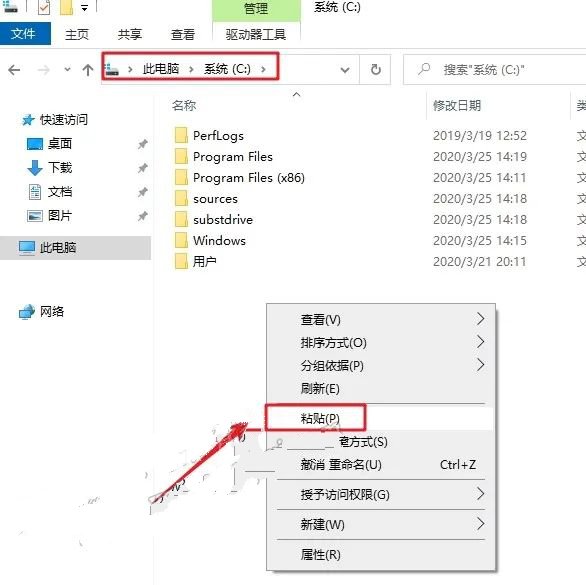Click the sources folder icon
Image resolution: width=586 pixels, height=585 pixels.
181,198
